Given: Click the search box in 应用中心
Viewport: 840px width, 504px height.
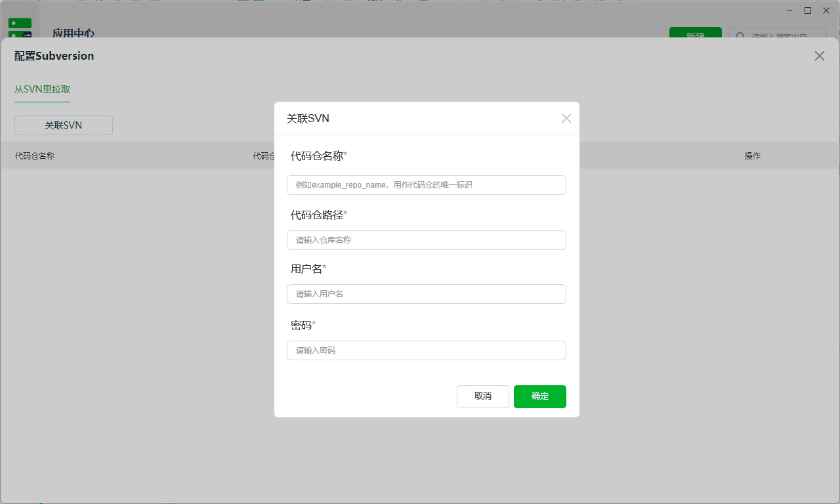Looking at the screenshot, I should (778, 33).
